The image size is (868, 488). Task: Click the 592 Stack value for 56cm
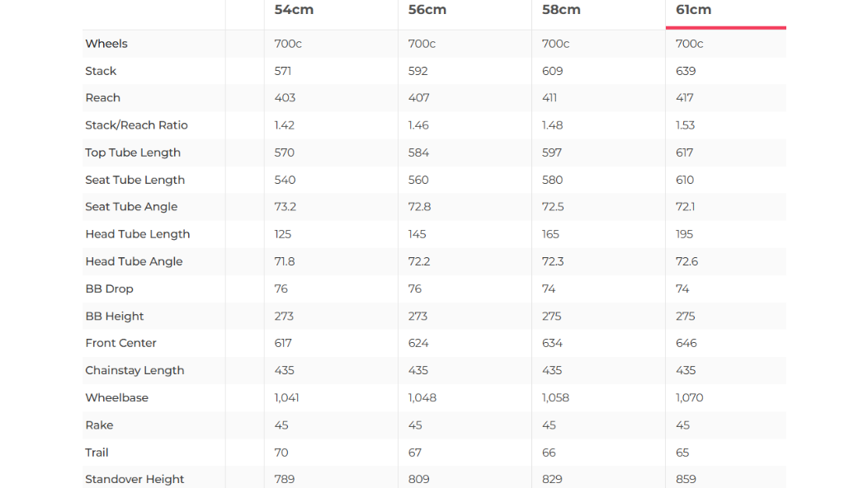[418, 71]
